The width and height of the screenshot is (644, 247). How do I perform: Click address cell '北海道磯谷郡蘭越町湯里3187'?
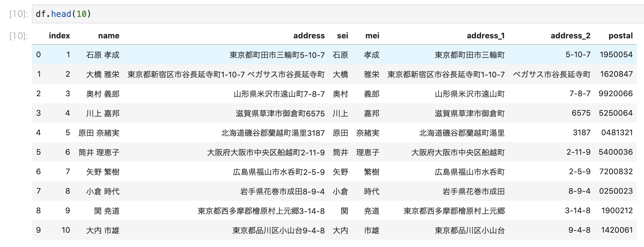coord(273,133)
